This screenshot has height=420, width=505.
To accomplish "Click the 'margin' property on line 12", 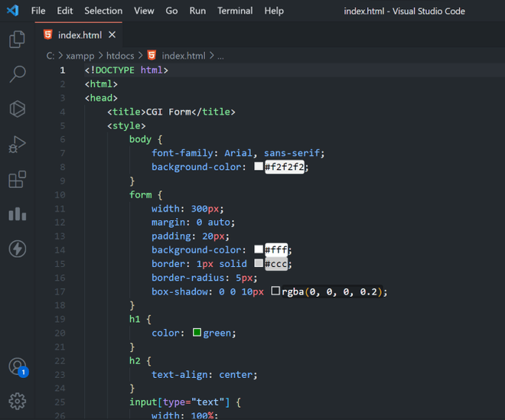I will point(168,223).
